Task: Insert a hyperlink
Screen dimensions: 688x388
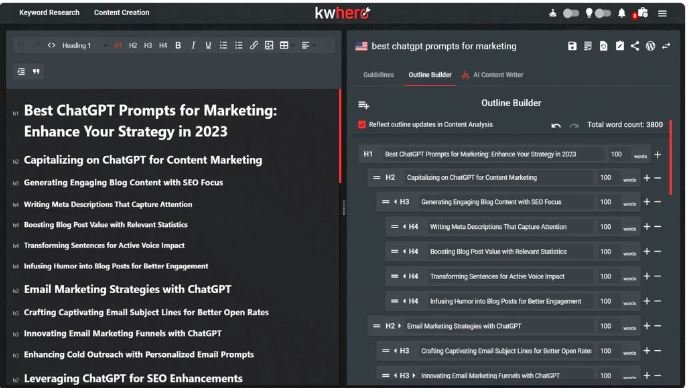Action: [254, 45]
